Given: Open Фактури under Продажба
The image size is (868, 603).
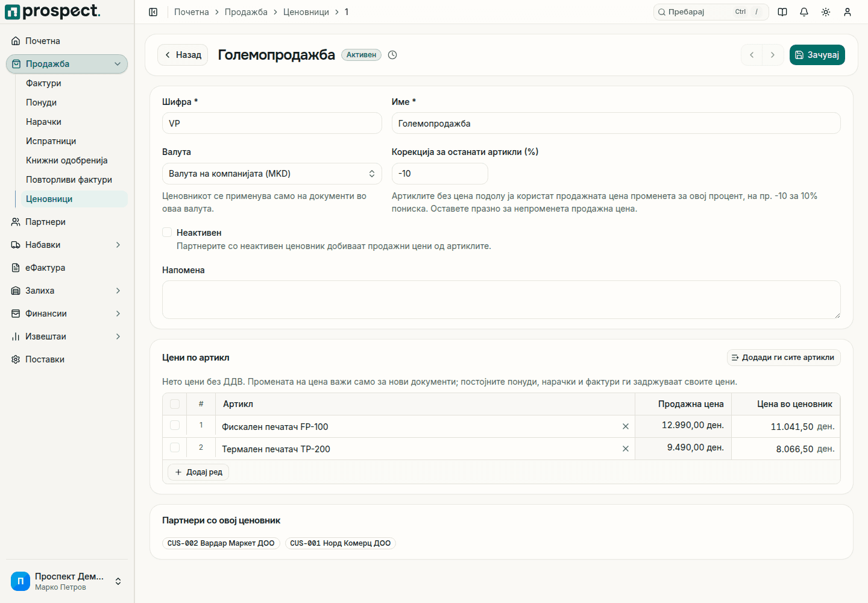Looking at the screenshot, I should (74, 83).
